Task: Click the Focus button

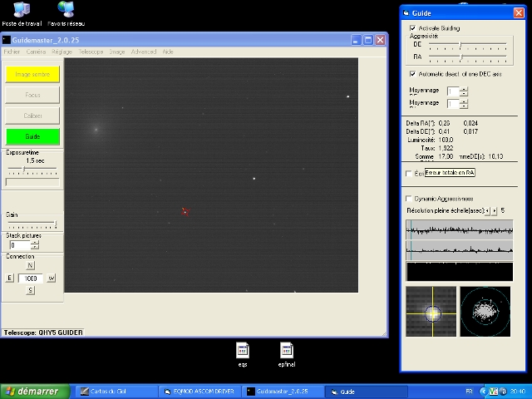Action: [x=32, y=95]
